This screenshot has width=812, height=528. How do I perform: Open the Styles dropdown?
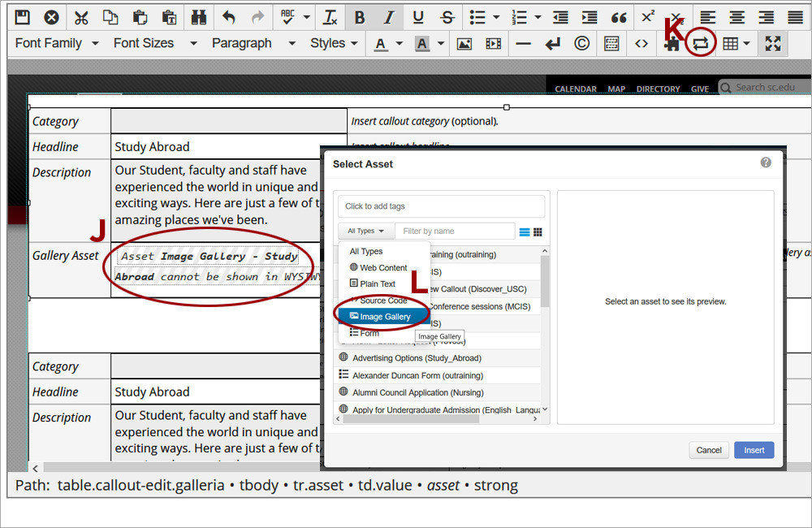pyautogui.click(x=334, y=44)
